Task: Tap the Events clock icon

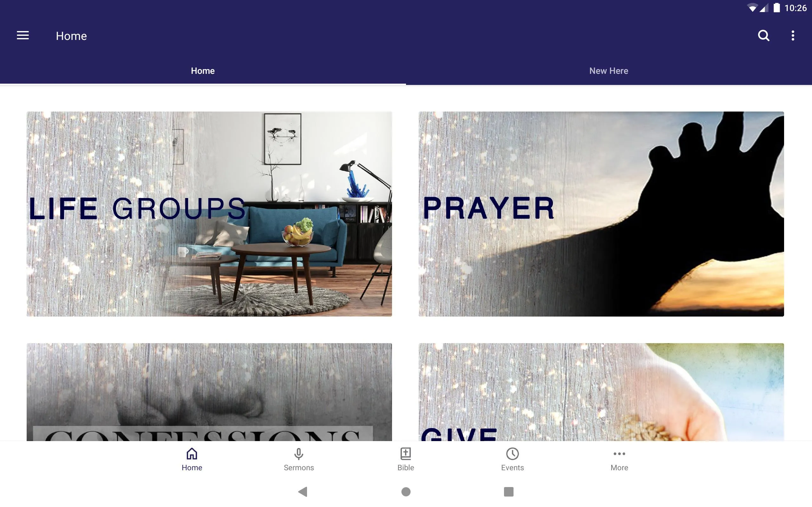Action: pos(512,454)
